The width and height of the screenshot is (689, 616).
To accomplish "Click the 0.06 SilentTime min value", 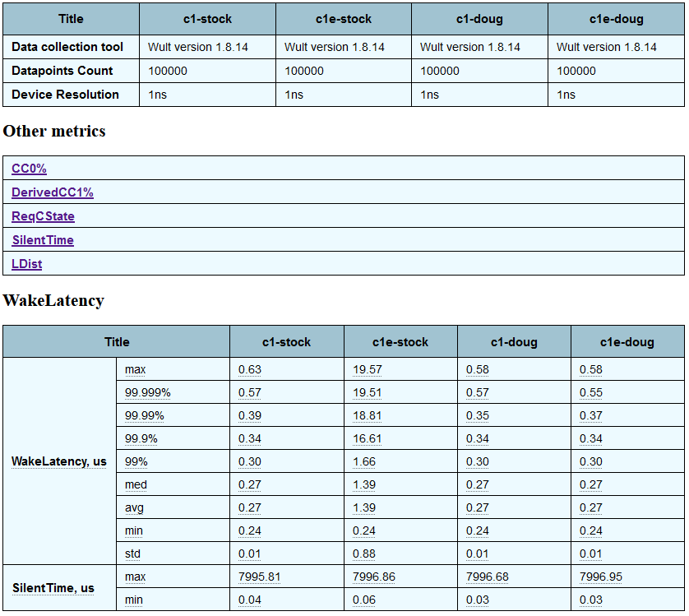I will click(x=364, y=600).
